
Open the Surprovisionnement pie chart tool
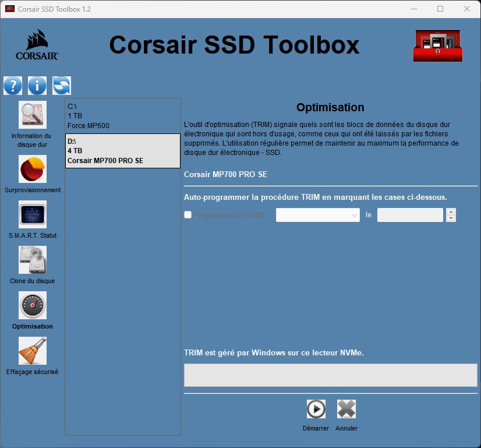click(33, 169)
